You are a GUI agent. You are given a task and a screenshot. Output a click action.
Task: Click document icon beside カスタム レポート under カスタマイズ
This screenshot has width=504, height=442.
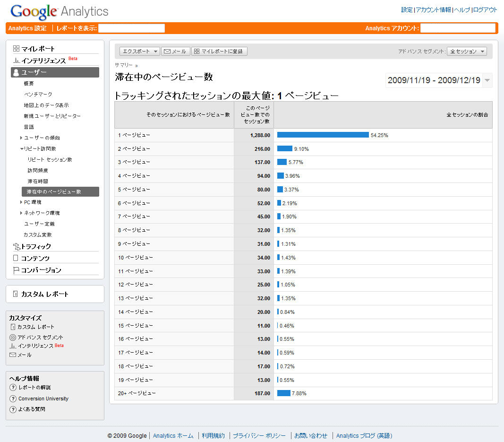tap(13, 327)
